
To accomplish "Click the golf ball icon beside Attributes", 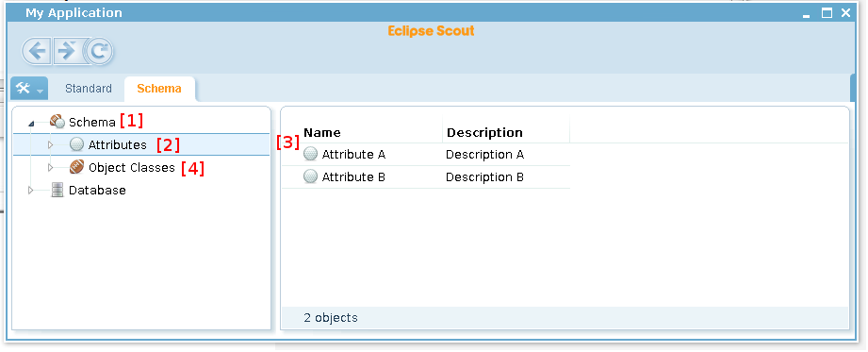I will click(77, 144).
